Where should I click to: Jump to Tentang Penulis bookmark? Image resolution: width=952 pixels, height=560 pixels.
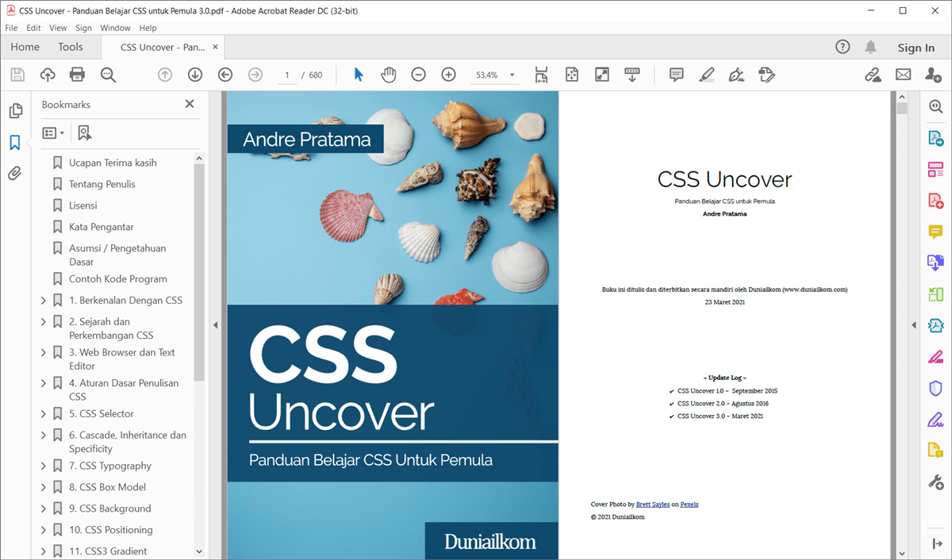tap(102, 184)
